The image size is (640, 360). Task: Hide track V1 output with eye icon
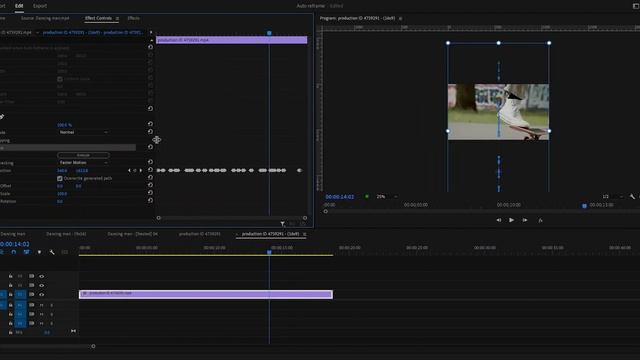pos(41,294)
